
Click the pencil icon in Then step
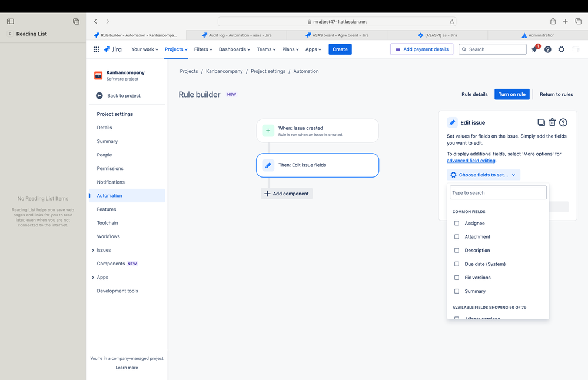[268, 165]
